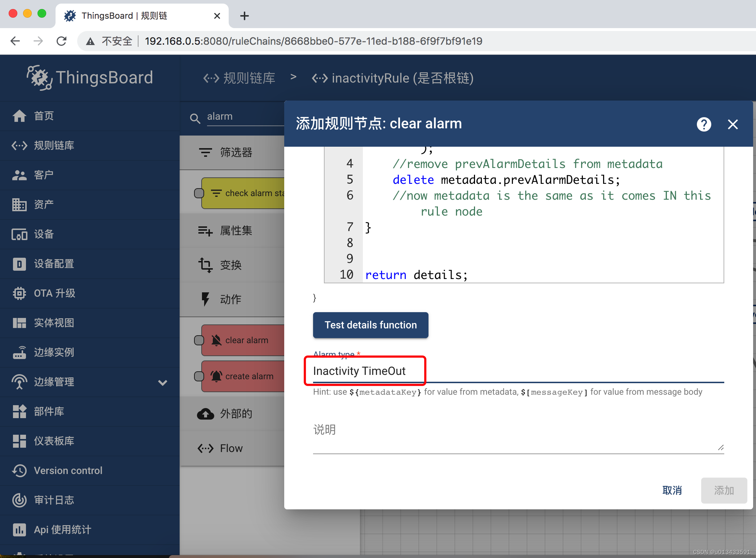The width and height of the screenshot is (756, 558).
Task: Click the Api 使用统计 chart icon
Action: coord(19,530)
